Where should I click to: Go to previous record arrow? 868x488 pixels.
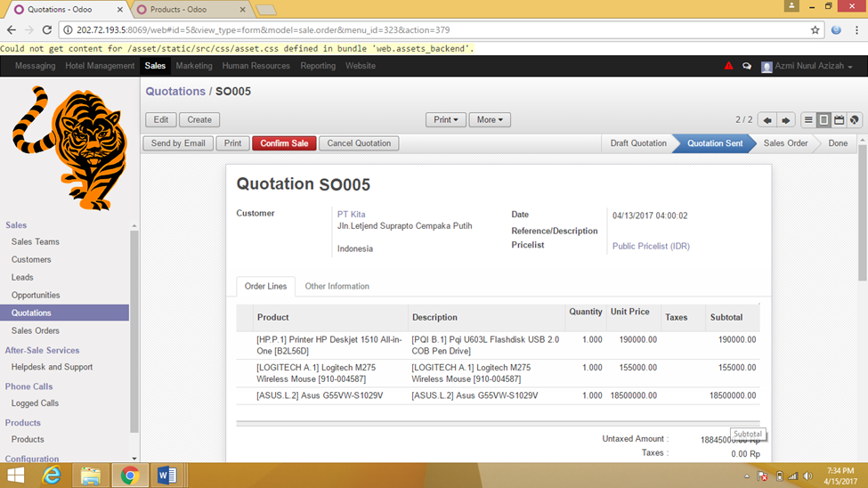tap(767, 119)
